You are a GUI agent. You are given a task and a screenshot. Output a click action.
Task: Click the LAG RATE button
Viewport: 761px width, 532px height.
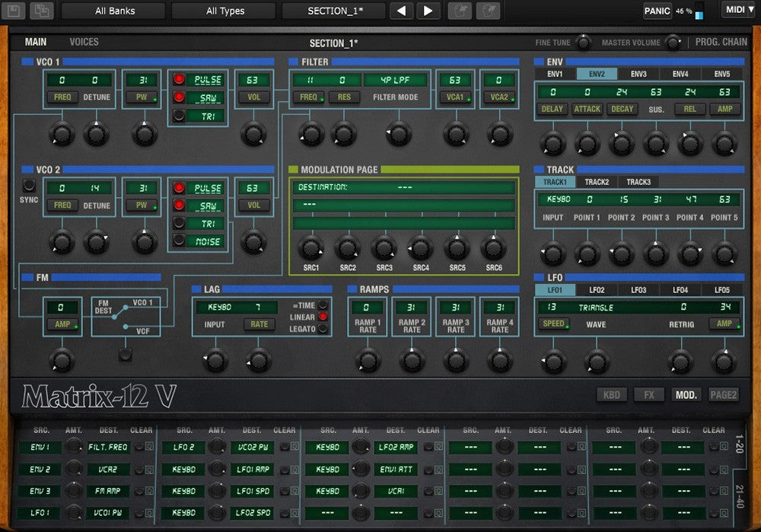[260, 323]
